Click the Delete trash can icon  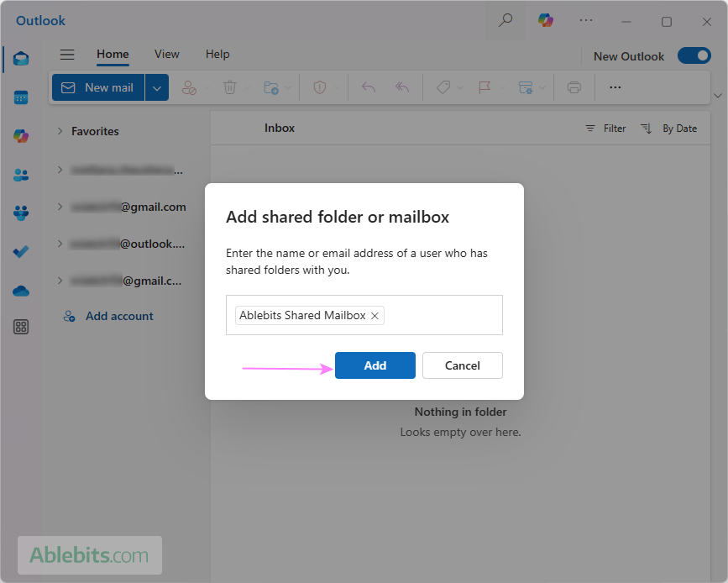pos(230,87)
